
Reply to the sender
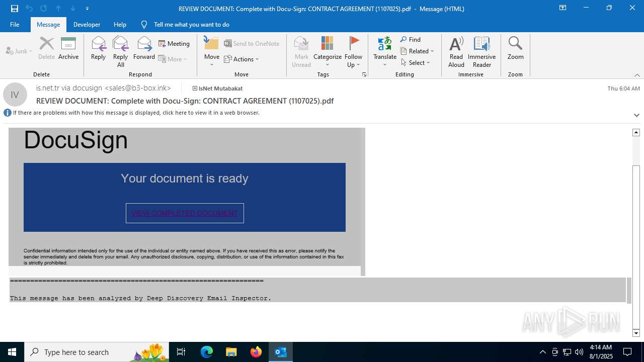click(x=99, y=48)
